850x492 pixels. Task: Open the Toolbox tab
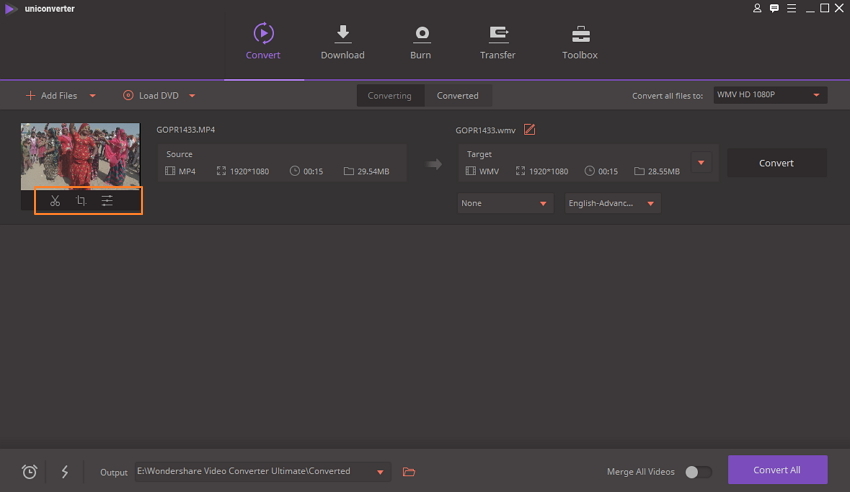579,41
